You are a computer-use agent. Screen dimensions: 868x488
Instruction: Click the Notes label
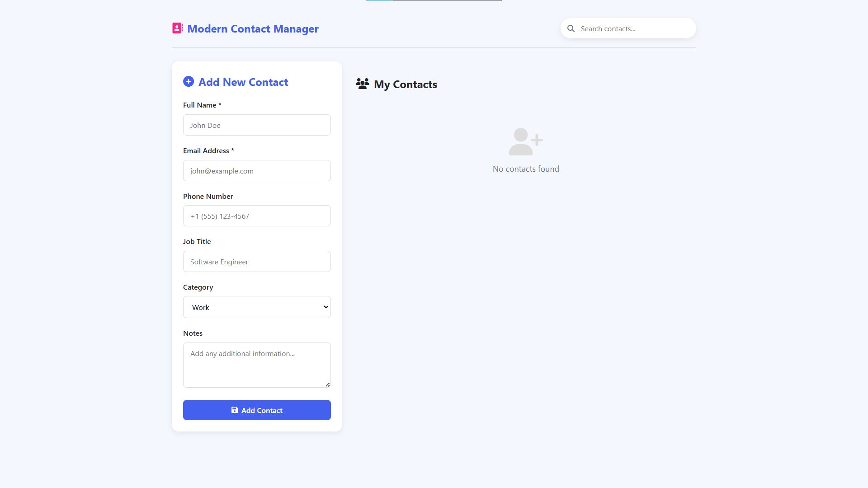(x=193, y=333)
